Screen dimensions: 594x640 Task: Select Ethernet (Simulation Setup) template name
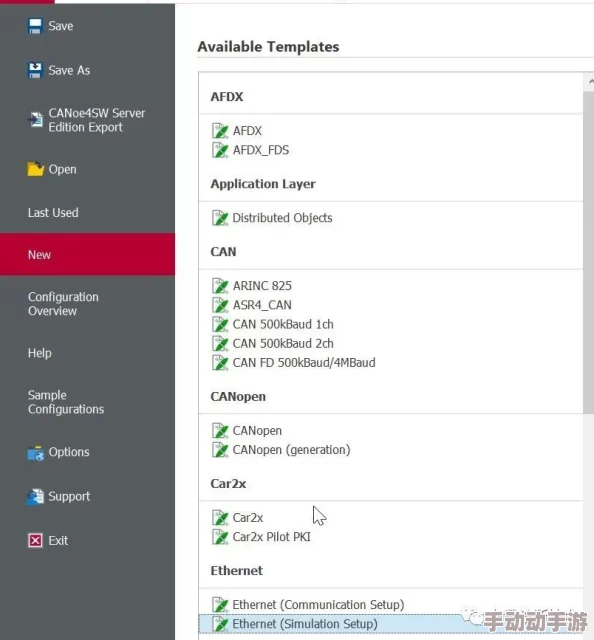pyautogui.click(x=305, y=624)
